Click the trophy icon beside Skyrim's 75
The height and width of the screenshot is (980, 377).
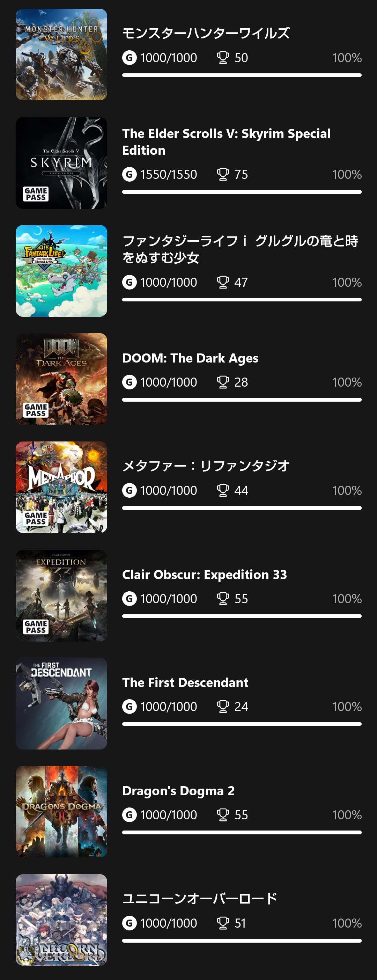[223, 174]
